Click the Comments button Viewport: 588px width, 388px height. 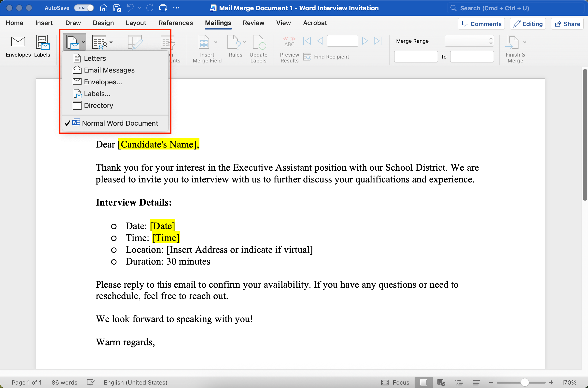coord(481,24)
